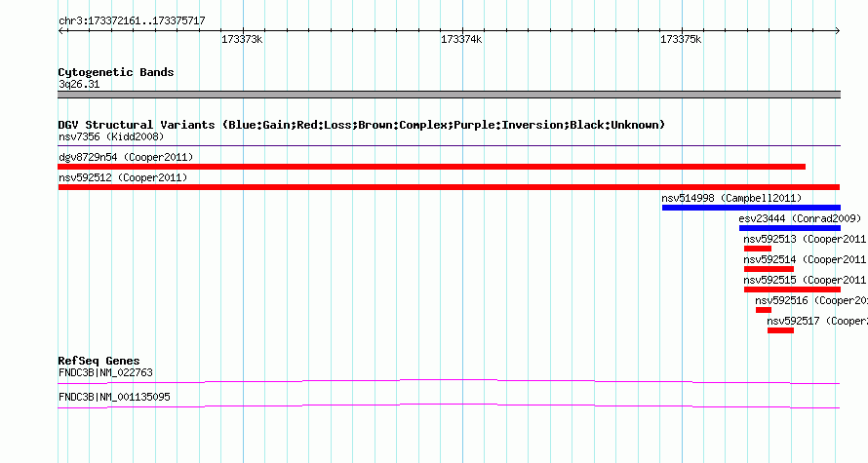Open FNDC3B|NM_001135095 gene label
This screenshot has width=868, height=463.
114,397
